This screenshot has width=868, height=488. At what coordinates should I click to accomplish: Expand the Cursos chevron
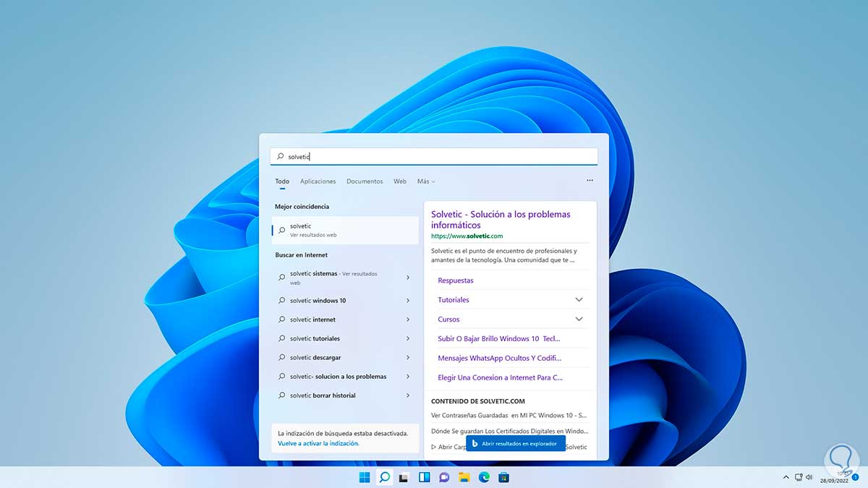tap(579, 319)
